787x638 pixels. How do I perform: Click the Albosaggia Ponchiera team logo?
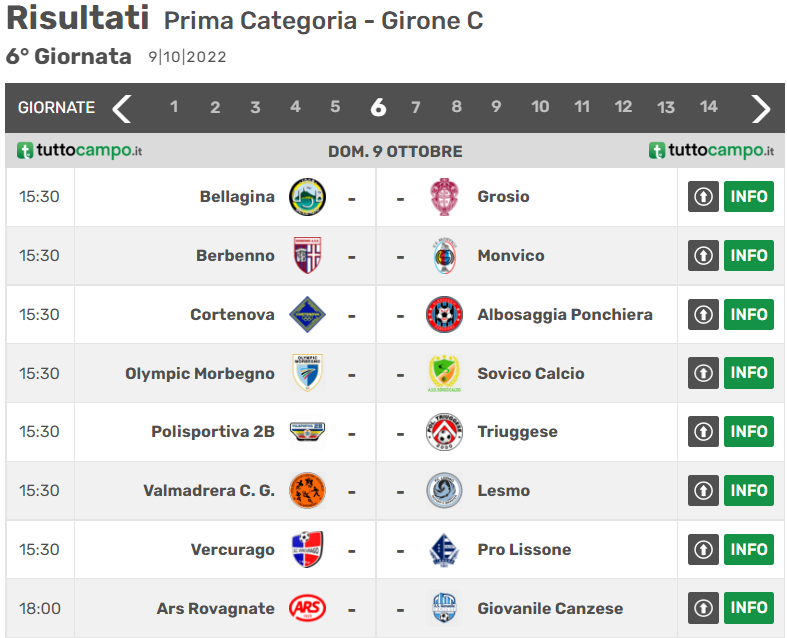(x=443, y=314)
